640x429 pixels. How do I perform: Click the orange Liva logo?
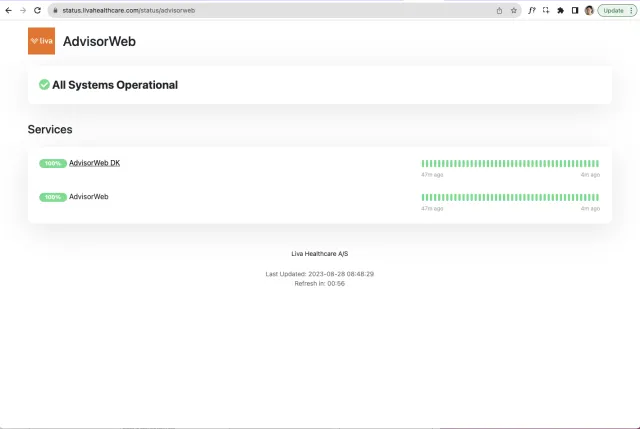pos(41,41)
